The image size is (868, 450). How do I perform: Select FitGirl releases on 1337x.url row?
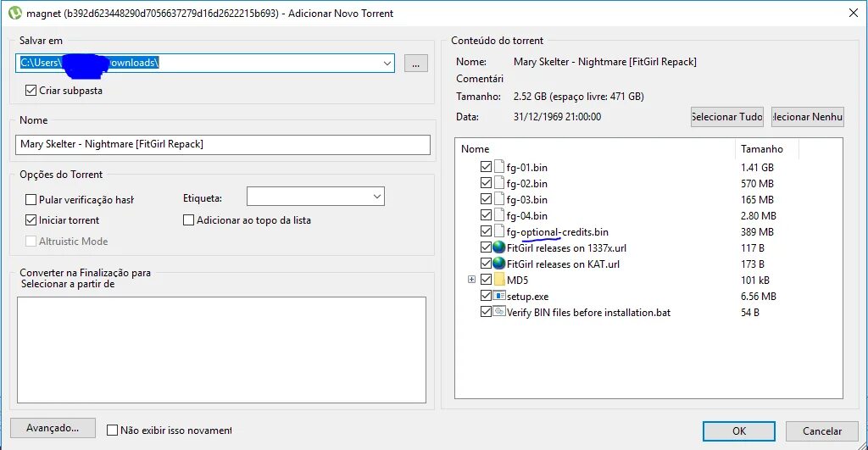[x=567, y=247]
